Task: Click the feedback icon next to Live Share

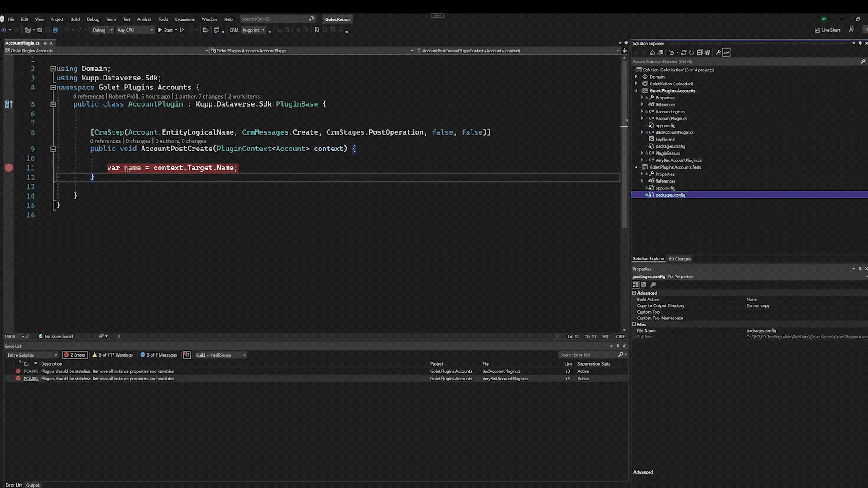Action: (x=852, y=29)
